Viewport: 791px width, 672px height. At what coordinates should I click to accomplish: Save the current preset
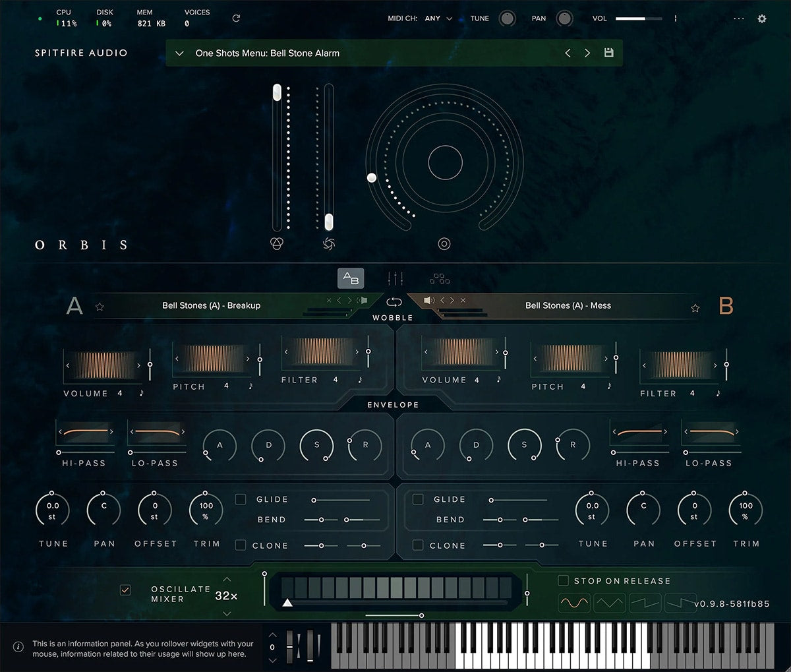pos(608,53)
